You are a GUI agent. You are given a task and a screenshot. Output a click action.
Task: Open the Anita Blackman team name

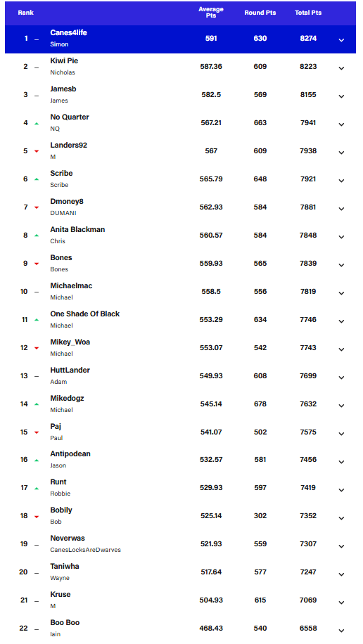77,230
